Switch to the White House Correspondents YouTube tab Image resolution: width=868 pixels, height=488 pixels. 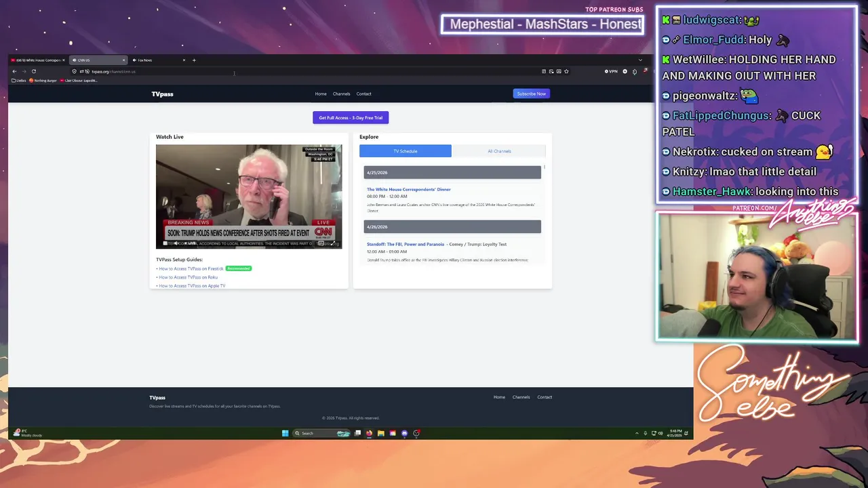pos(37,60)
